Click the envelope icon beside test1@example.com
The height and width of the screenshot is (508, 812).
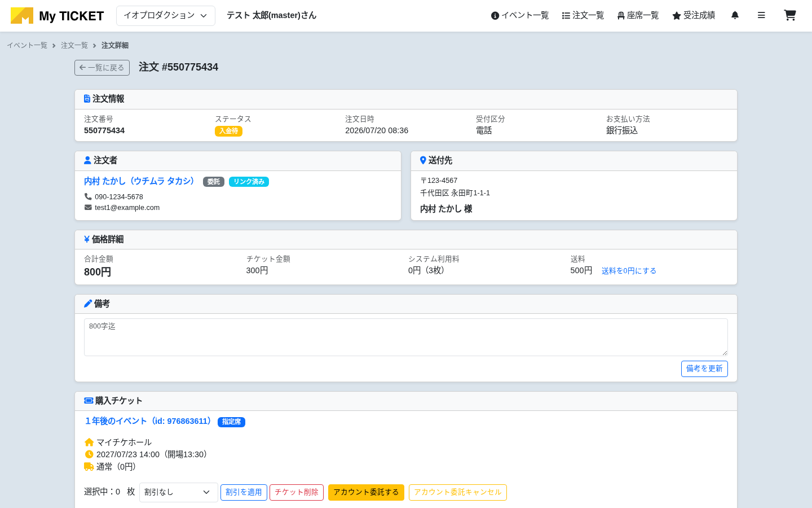[88, 207]
